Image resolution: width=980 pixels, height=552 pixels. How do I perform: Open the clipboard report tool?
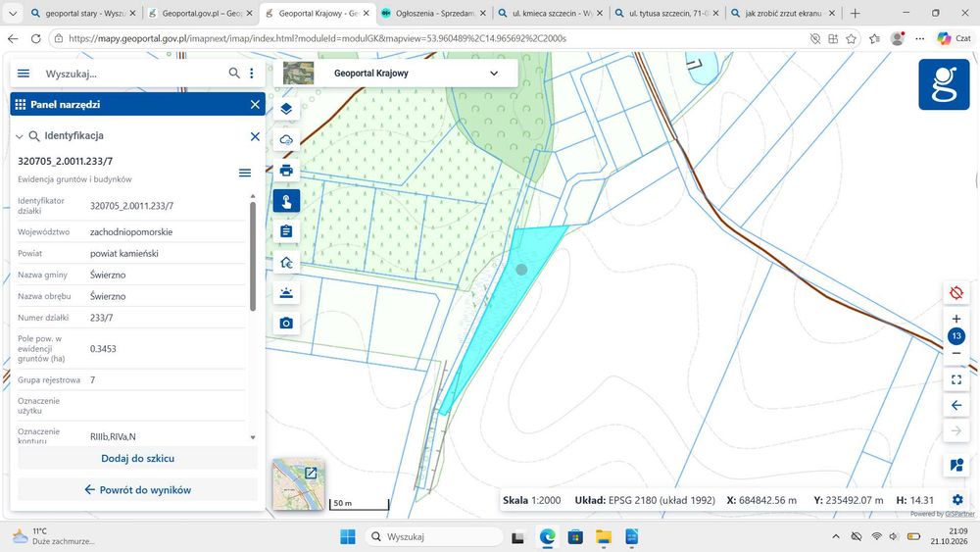point(286,231)
